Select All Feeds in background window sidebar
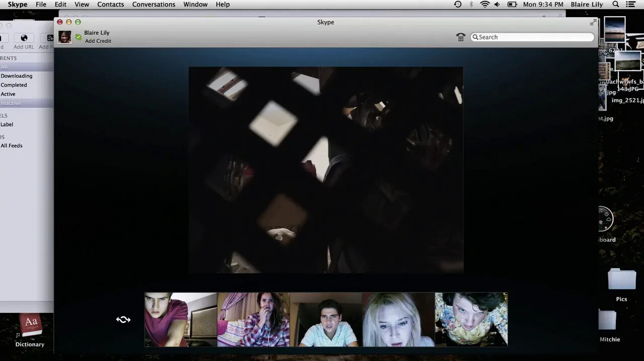This screenshot has height=361, width=644. [x=12, y=145]
